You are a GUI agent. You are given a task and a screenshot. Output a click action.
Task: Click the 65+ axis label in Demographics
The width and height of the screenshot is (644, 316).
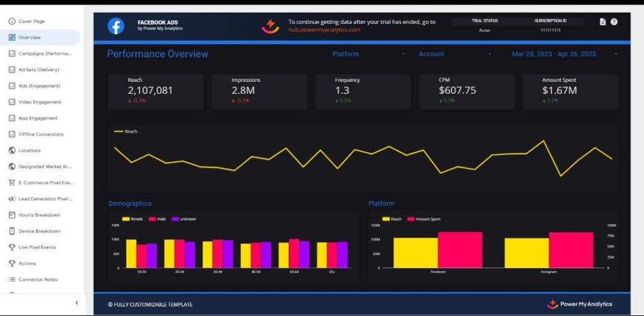[x=332, y=272]
